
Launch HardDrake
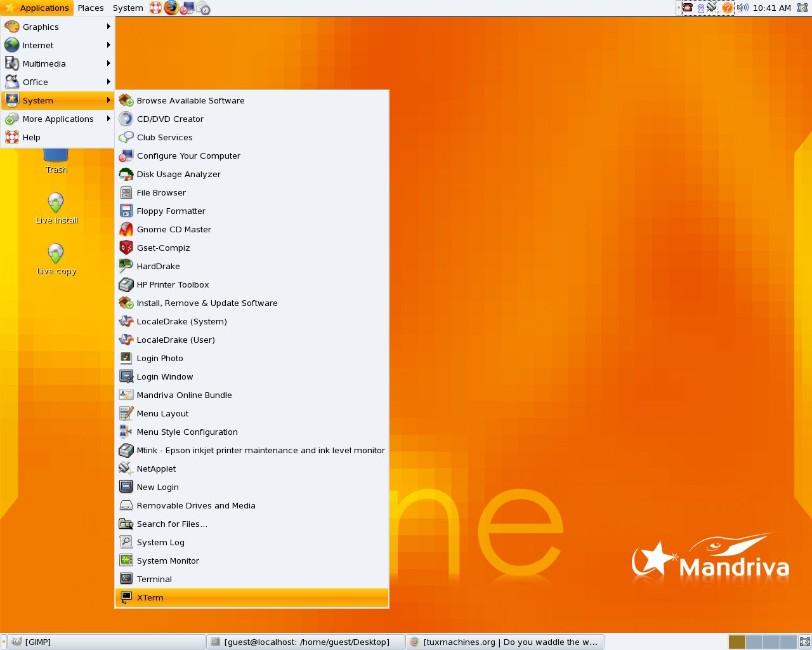pos(252,266)
